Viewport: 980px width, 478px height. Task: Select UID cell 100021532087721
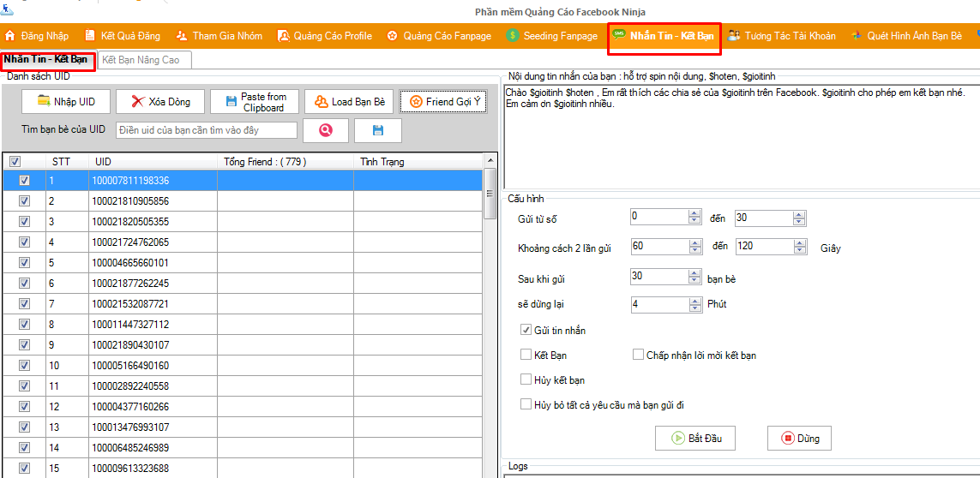click(153, 303)
